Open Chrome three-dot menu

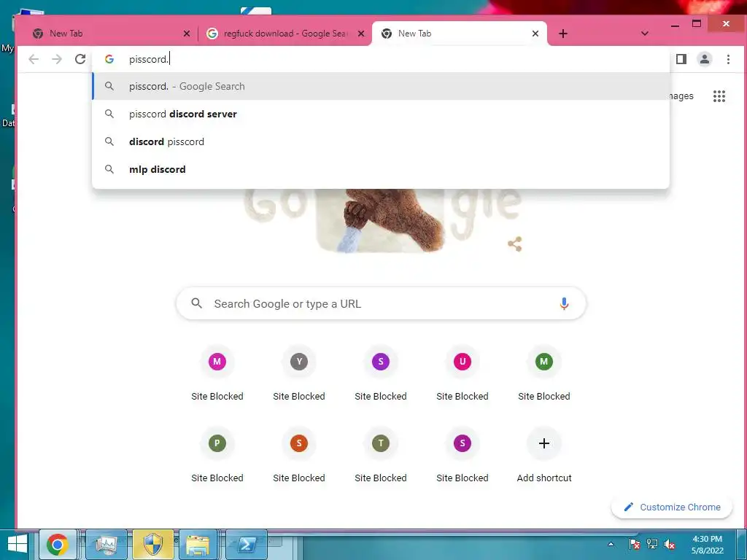click(x=728, y=59)
